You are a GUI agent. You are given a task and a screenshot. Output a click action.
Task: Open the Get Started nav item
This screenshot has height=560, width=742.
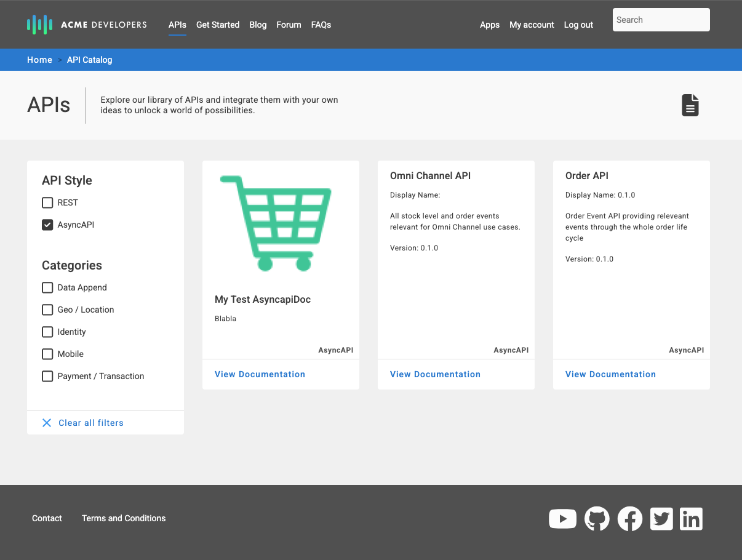pos(218,25)
